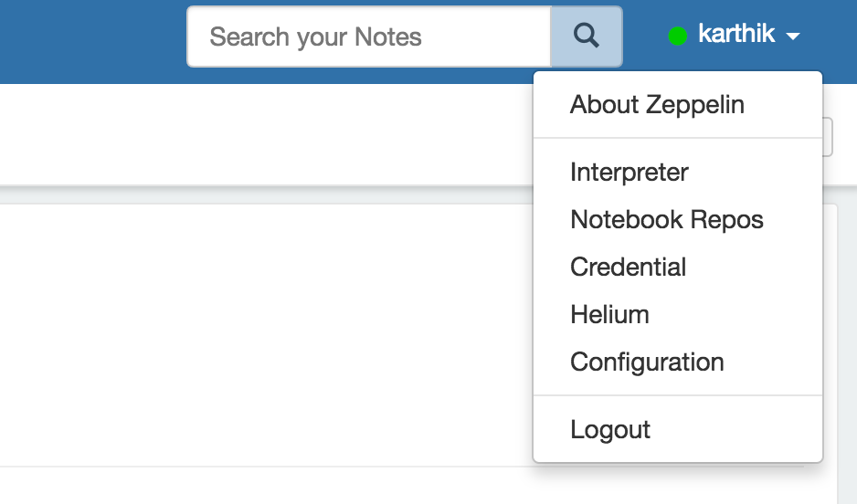Click the divider line above Logout
The height and width of the screenshot is (504, 857).
point(677,396)
